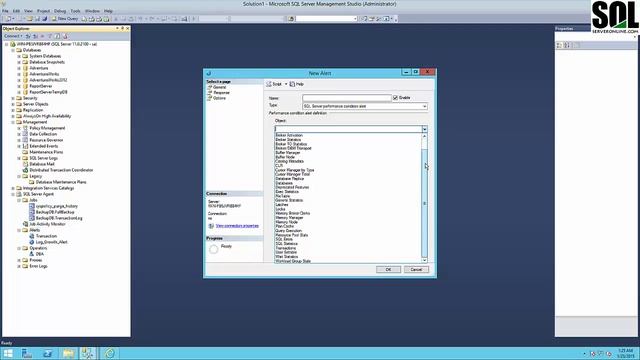Click the Script icon in New Alert
Image resolution: width=640 pixels, height=360 pixels.
[x=269, y=84]
